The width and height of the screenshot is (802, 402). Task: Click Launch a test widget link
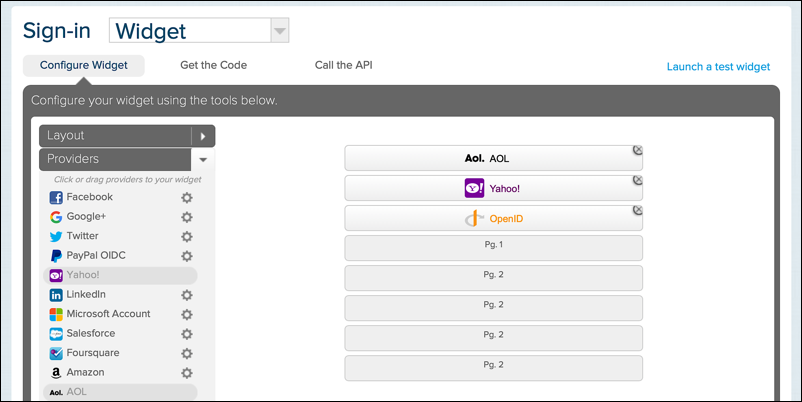click(x=718, y=67)
